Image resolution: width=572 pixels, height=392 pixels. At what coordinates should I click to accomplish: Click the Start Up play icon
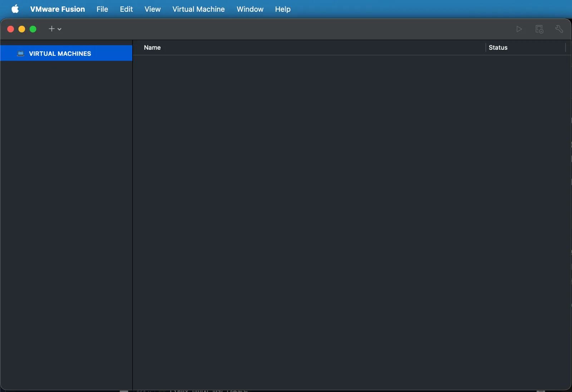[519, 29]
